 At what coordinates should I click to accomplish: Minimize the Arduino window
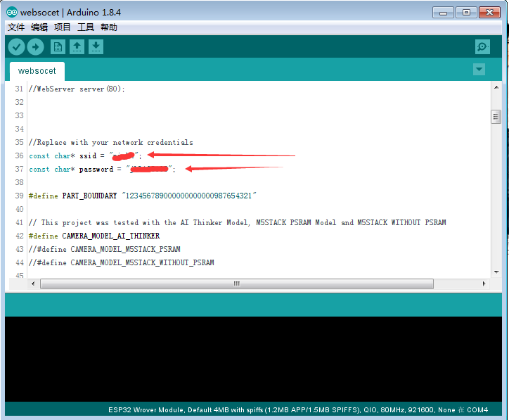pyautogui.click(x=443, y=13)
